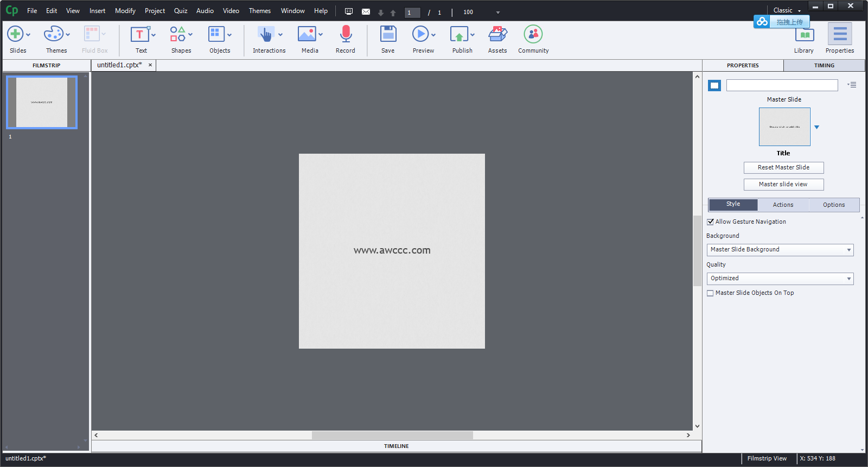Expand the Interactions dropdown arrow
The height and width of the screenshot is (467, 868).
coord(280,35)
